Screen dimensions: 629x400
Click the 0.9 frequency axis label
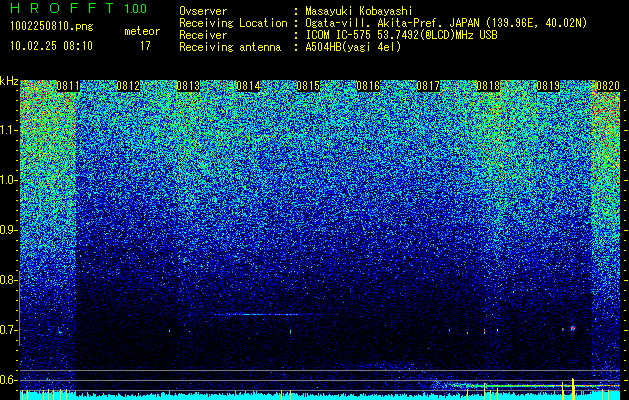pyautogui.click(x=8, y=230)
